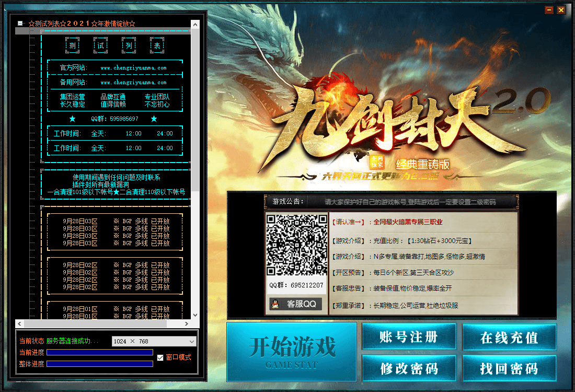Toggle the 窗口模式 checkbox

click(x=160, y=358)
